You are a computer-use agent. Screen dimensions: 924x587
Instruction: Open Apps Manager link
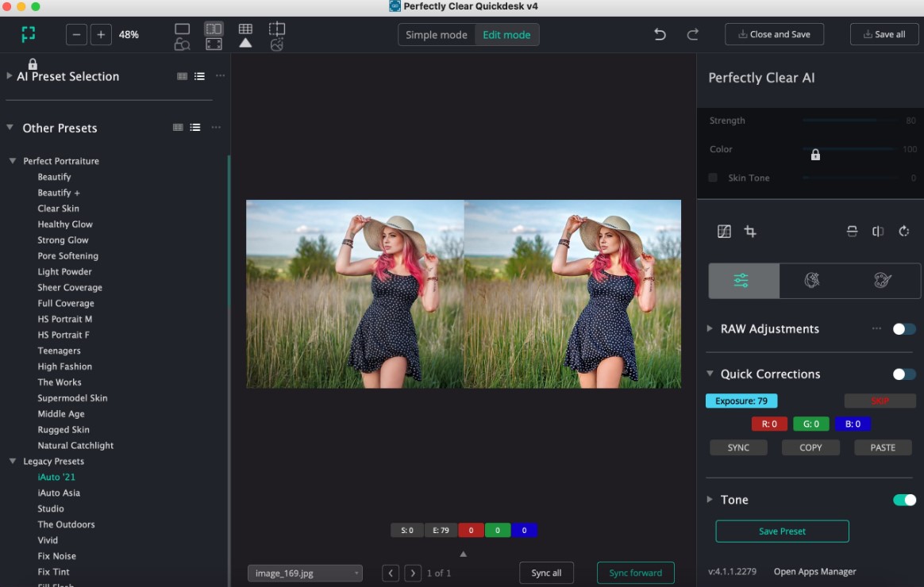pyautogui.click(x=815, y=572)
